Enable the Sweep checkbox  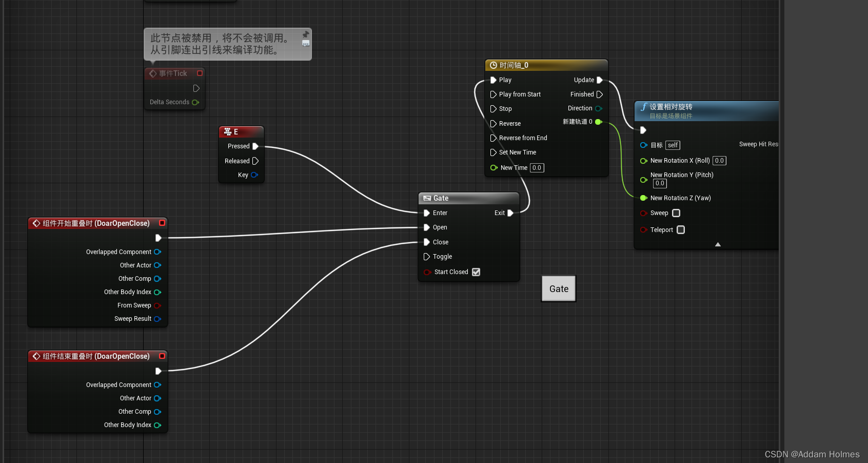pos(676,213)
